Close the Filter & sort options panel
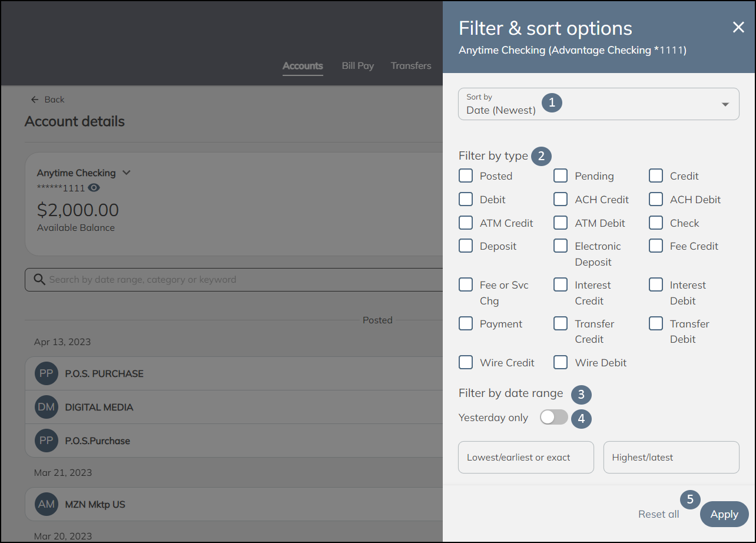Viewport: 756px width, 543px height. (x=738, y=27)
